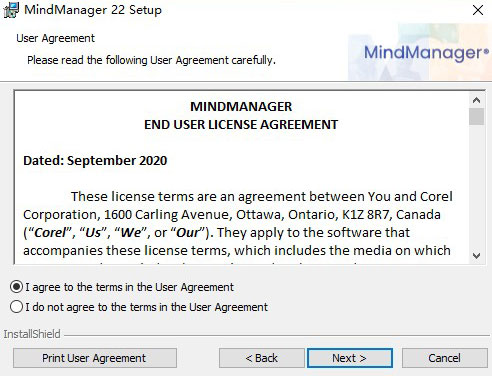This screenshot has width=492, height=376.
Task: Click the Corel Corporation address paragraph
Action: tap(237, 223)
